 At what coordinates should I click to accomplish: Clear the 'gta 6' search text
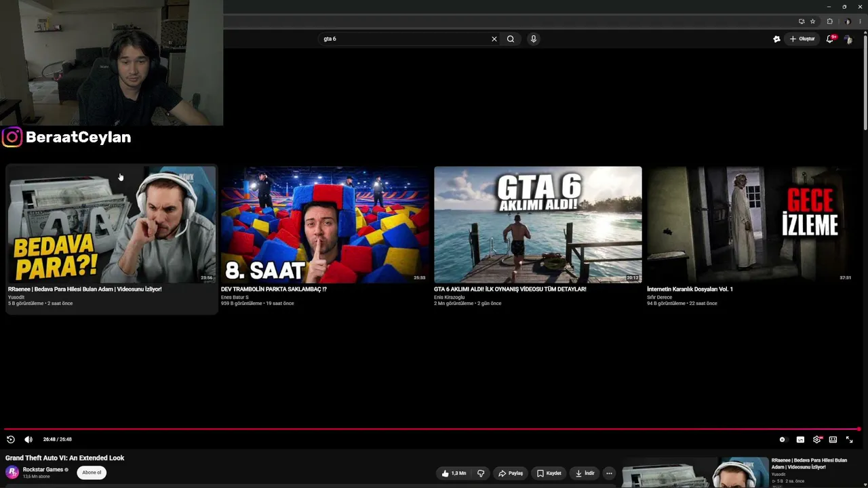[x=494, y=39]
